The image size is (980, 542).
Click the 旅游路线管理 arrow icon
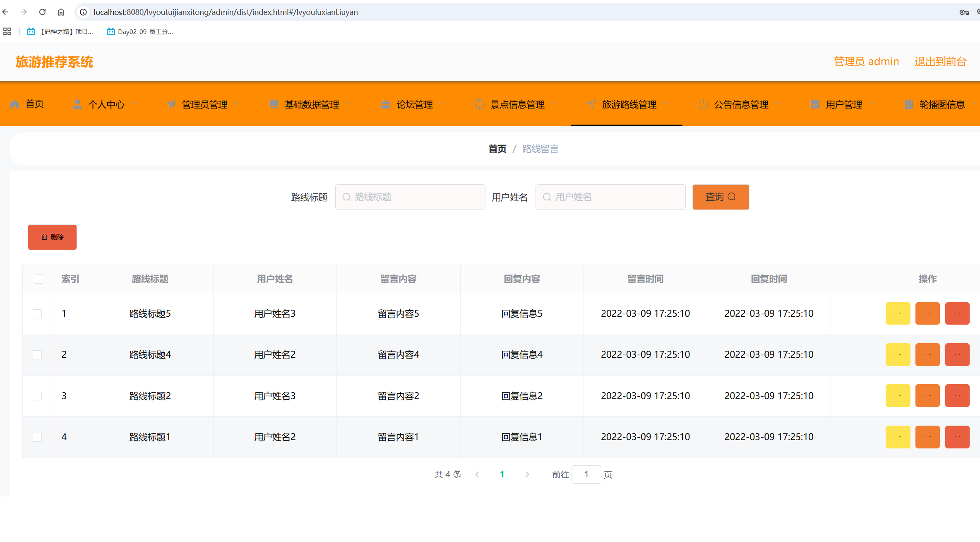591,104
